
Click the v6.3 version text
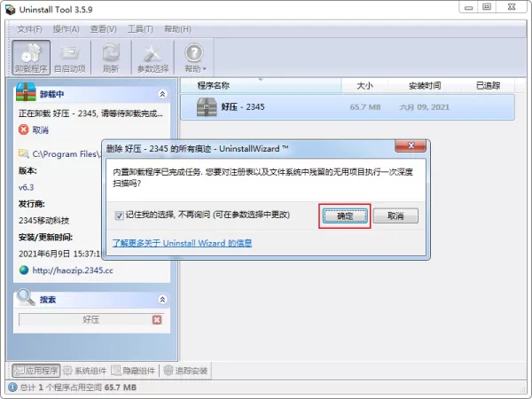click(26, 187)
